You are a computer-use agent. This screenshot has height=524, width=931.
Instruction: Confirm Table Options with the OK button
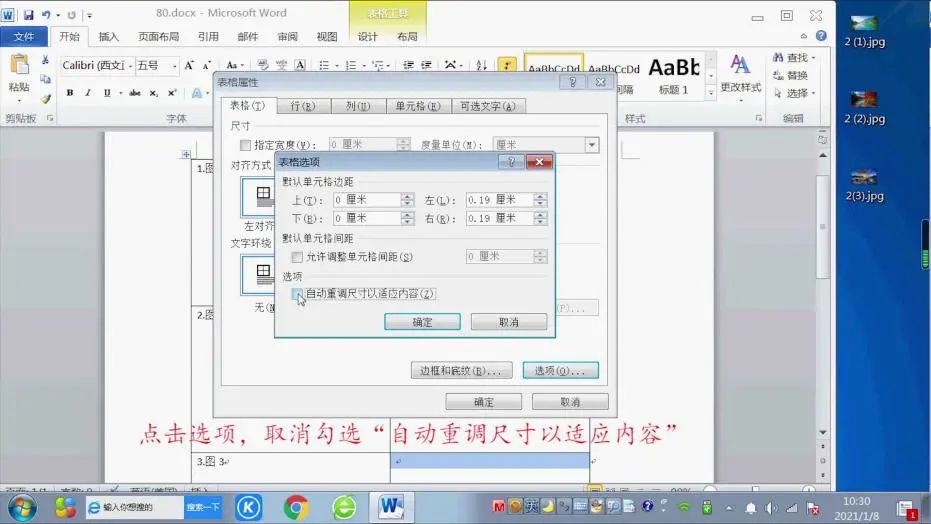click(x=422, y=322)
